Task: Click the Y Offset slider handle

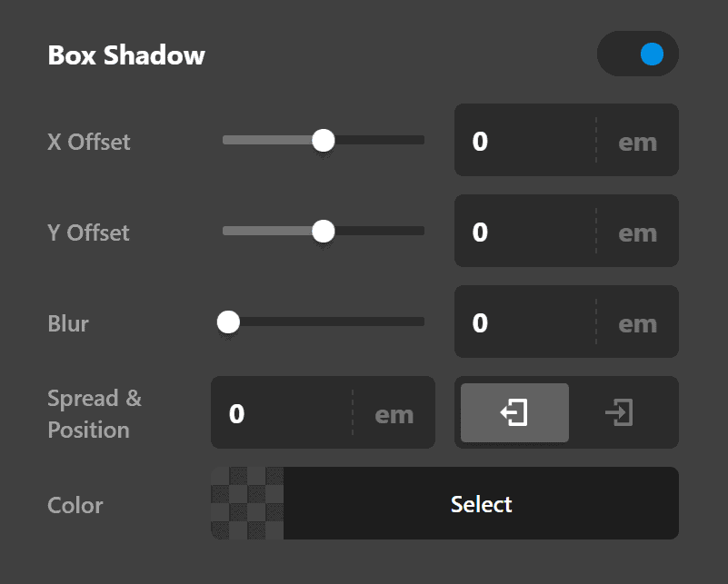Action: click(x=323, y=232)
